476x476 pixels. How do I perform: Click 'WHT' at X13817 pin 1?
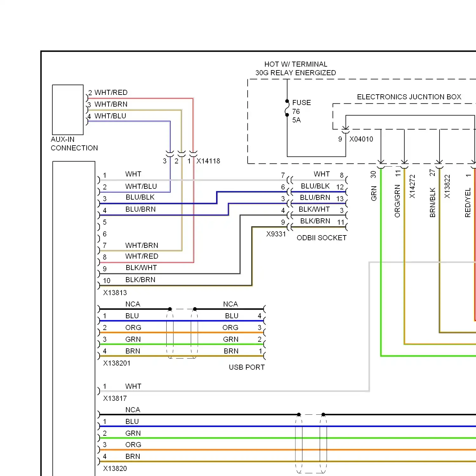133,386
